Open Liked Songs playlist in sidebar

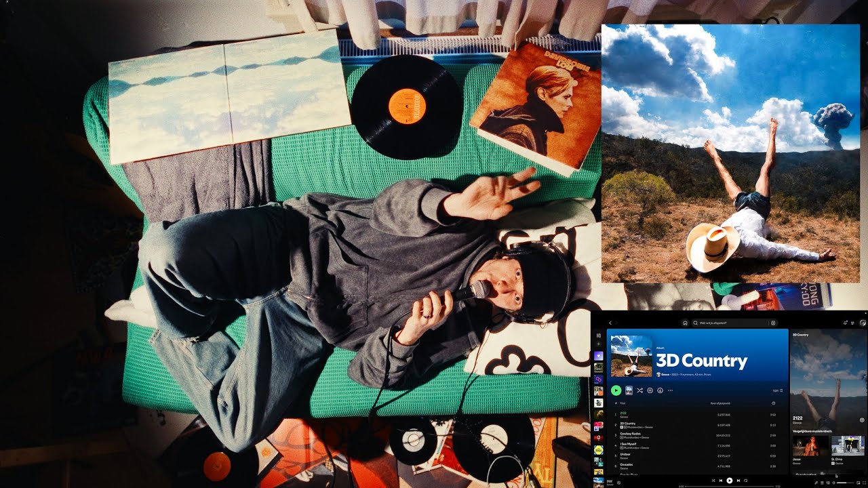(x=599, y=356)
